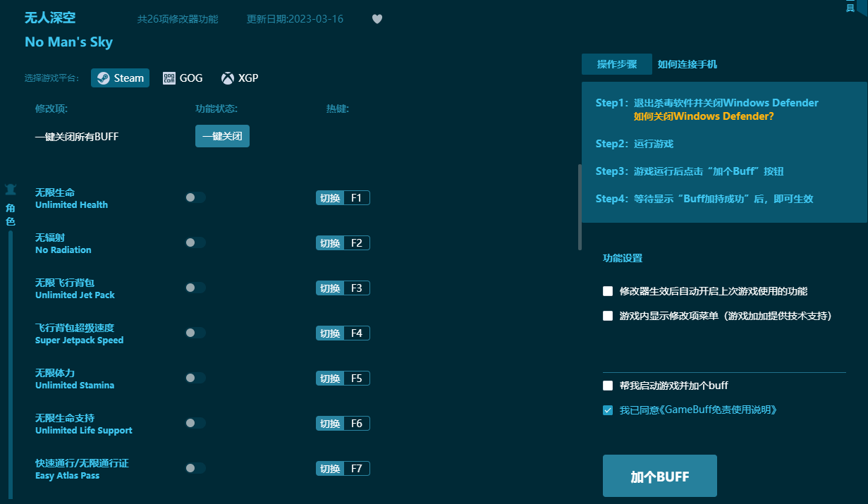Enable Unlimited Jet Pack switch
This screenshot has width=868, height=504.
coord(195,288)
